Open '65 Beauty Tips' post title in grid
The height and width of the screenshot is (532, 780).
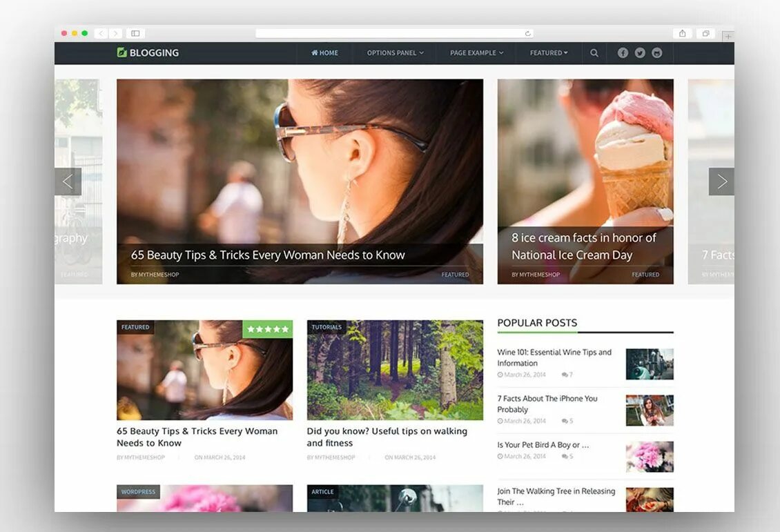coord(197,437)
